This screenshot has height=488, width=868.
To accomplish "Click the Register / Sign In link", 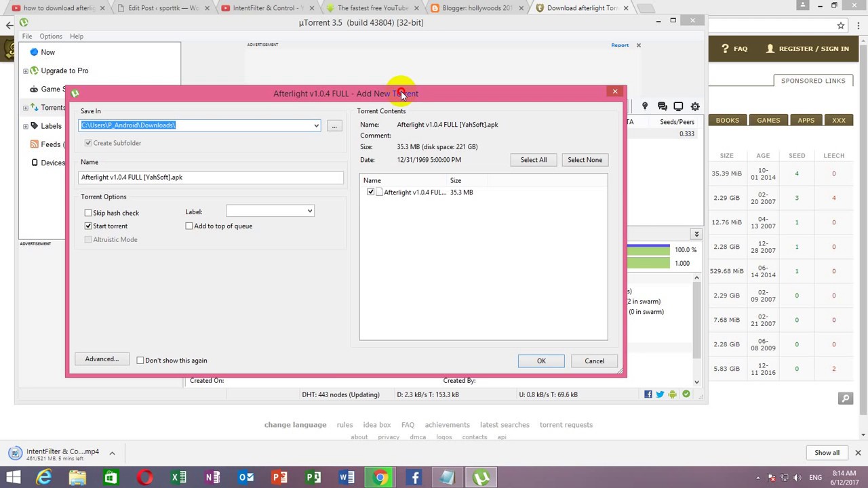I will click(808, 49).
